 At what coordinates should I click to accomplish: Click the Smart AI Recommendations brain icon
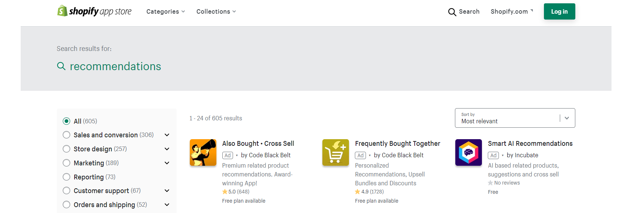click(x=469, y=152)
